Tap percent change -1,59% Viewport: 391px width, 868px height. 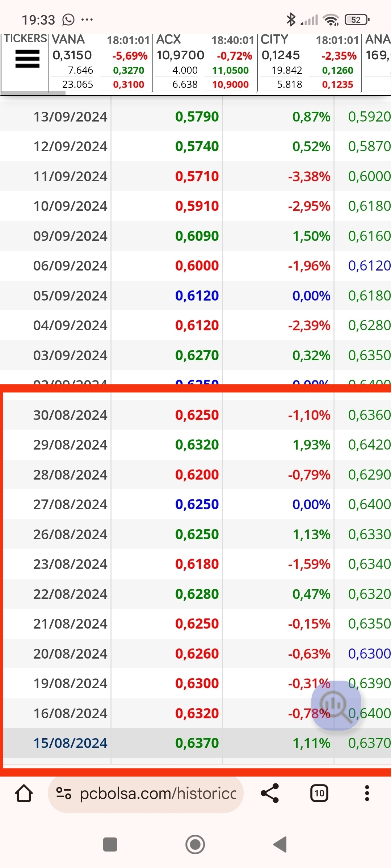(309, 564)
